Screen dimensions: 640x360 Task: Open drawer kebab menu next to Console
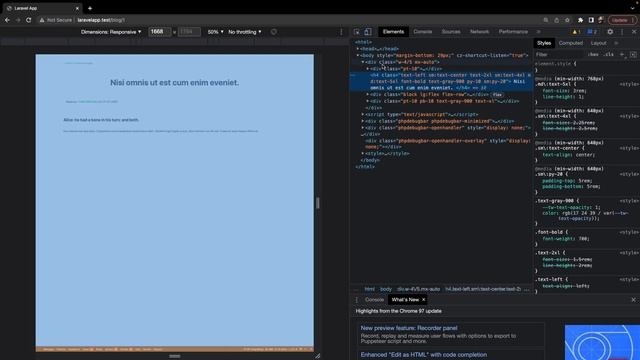point(356,300)
